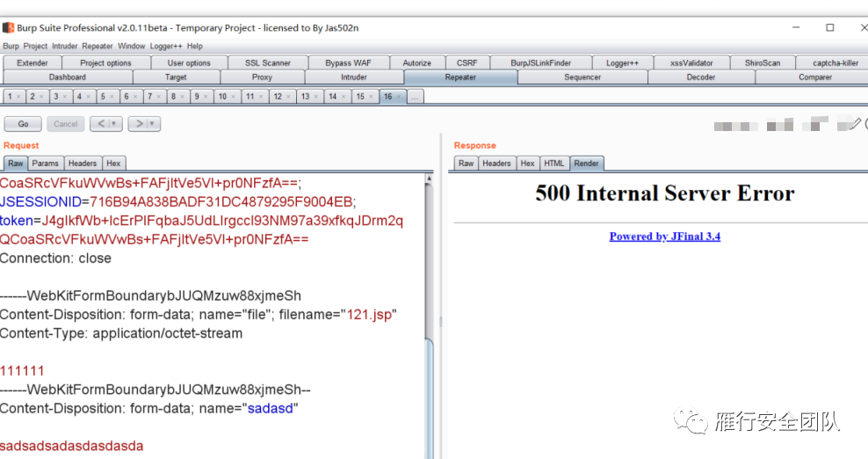868x459 pixels.
Task: Switch to the User options tab
Action: [189, 62]
